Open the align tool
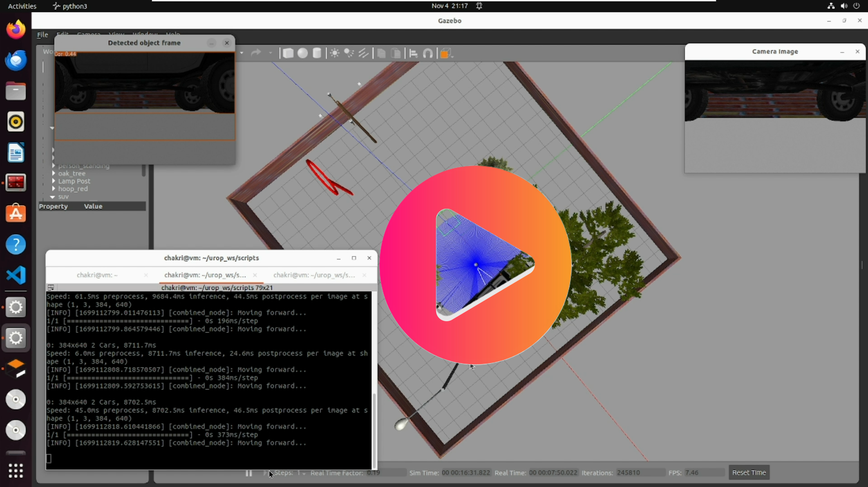868x487 pixels. click(x=413, y=53)
